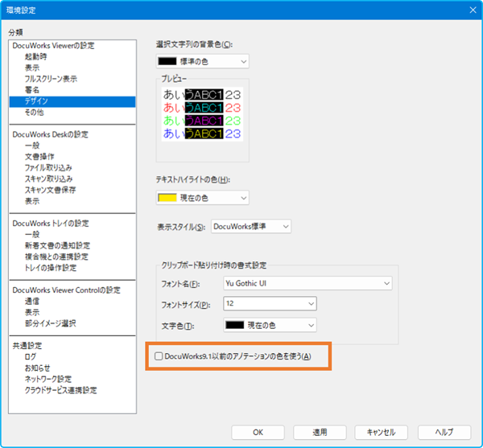The width and height of the screenshot is (483, 448).
Task: Click the yellow text highlight color swatch
Action: pyautogui.click(x=167, y=197)
